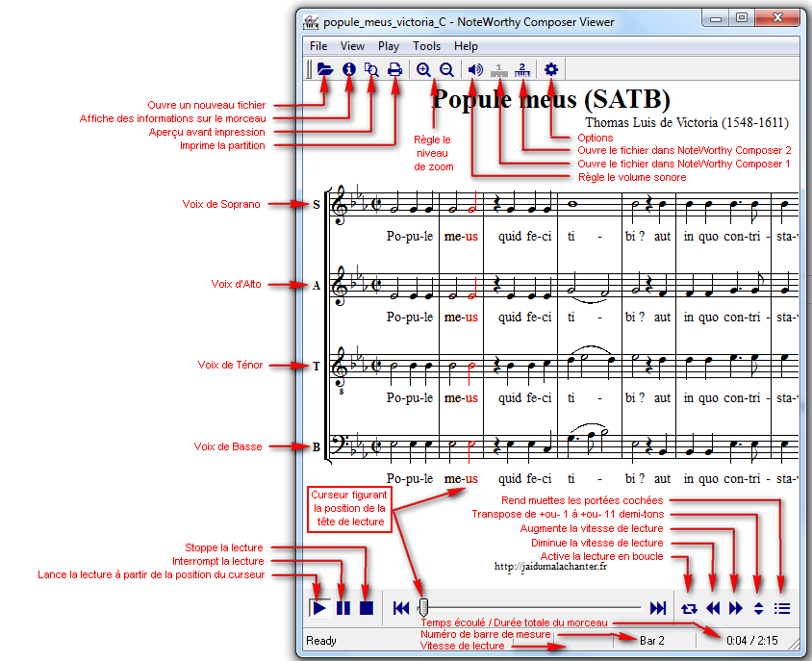Open Options with the gear icon
812x661 pixels.
[551, 69]
